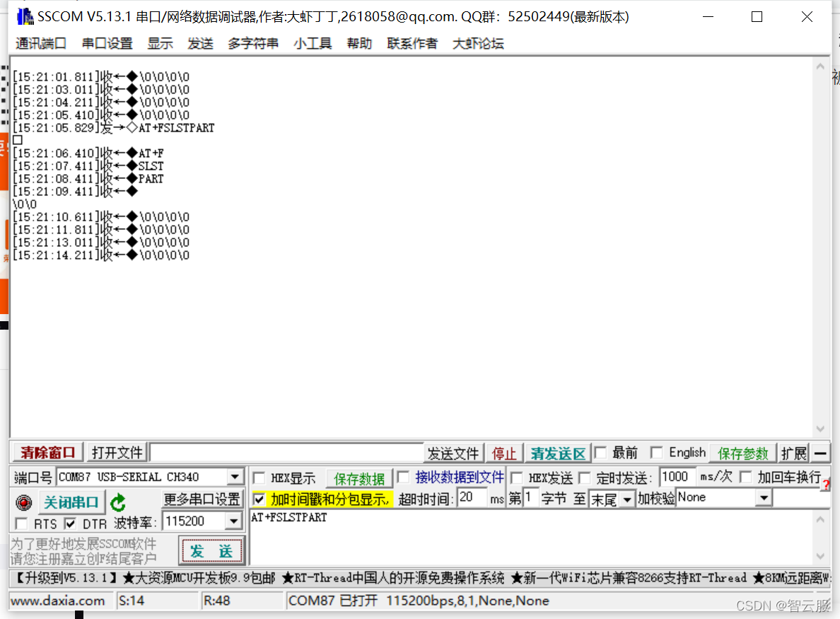Click the 扩展 button
Screen dimensions: 840x619
tap(793, 453)
